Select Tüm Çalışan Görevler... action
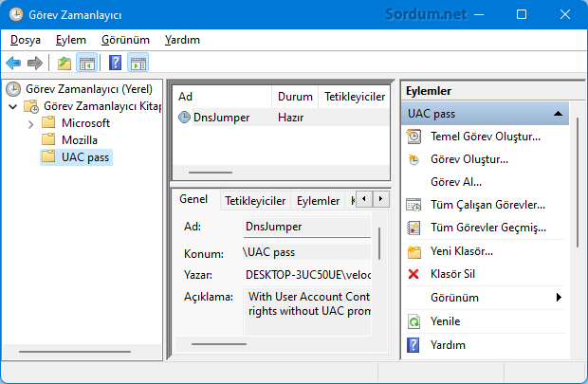This screenshot has height=384, width=588. click(x=487, y=205)
